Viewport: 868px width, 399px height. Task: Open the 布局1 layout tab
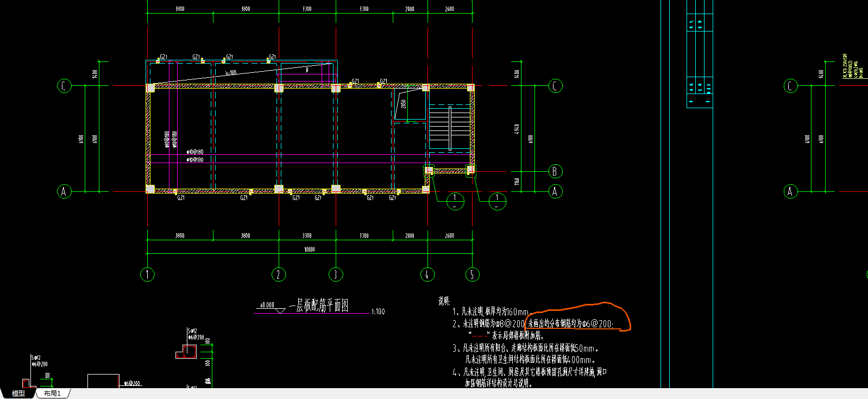(x=52, y=393)
